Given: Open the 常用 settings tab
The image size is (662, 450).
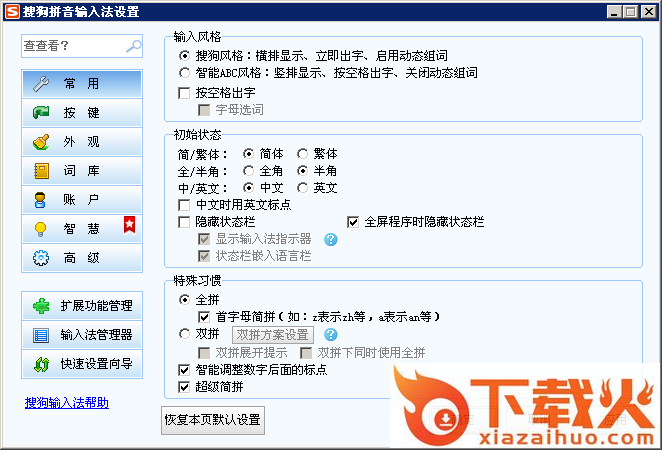Looking at the screenshot, I should [x=82, y=84].
